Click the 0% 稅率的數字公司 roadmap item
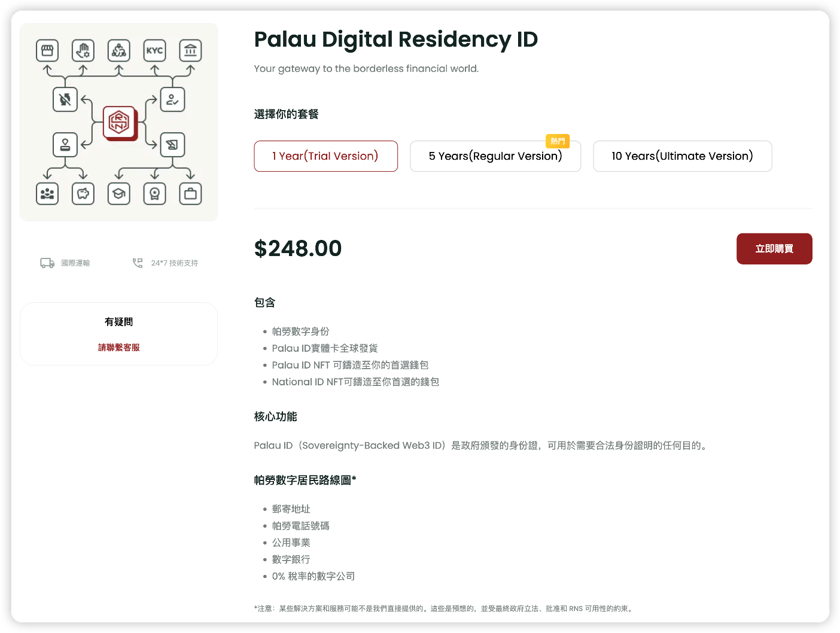Screen dimensions: 840x633 coord(314,576)
